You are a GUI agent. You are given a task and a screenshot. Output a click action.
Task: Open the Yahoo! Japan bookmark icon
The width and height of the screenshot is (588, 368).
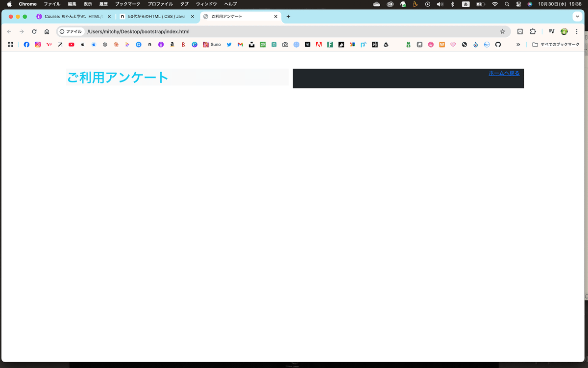pyautogui.click(x=49, y=45)
